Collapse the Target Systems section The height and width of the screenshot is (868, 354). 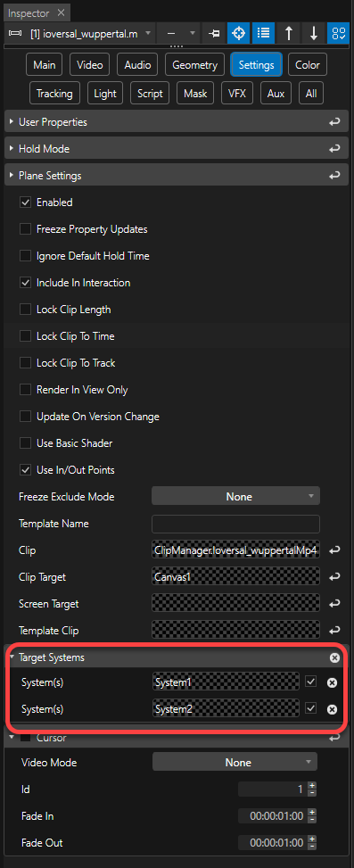pyautogui.click(x=12, y=657)
